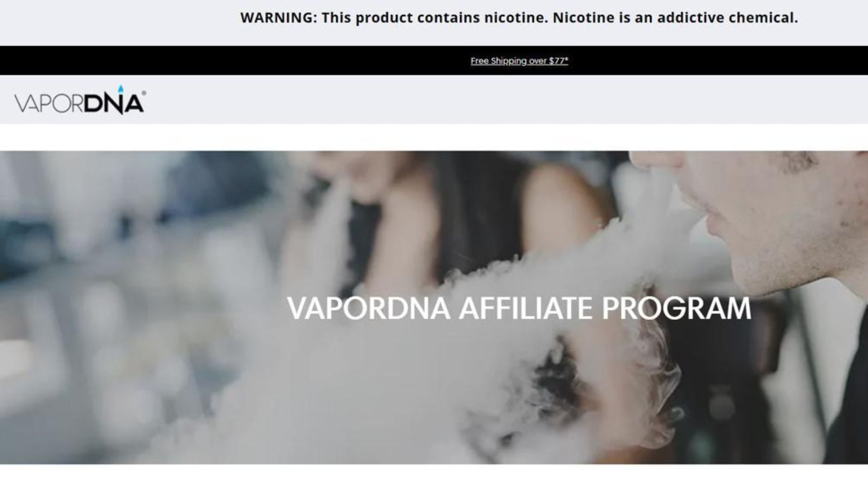The width and height of the screenshot is (868, 488).
Task: Click the empty grey header area right of logo
Action: point(506,99)
